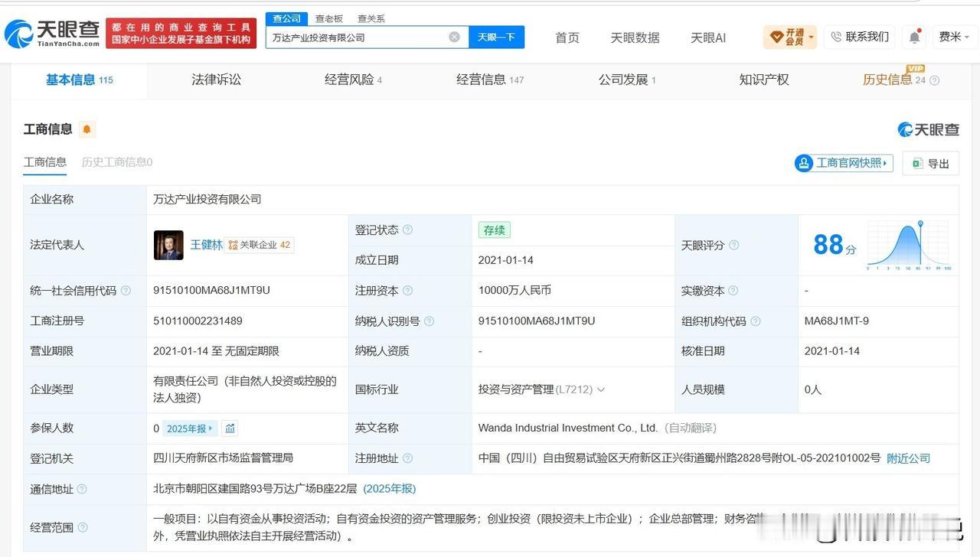Image resolution: width=980 pixels, height=557 pixels.
Task: Click the 工商官网快照 button
Action: pos(844,163)
